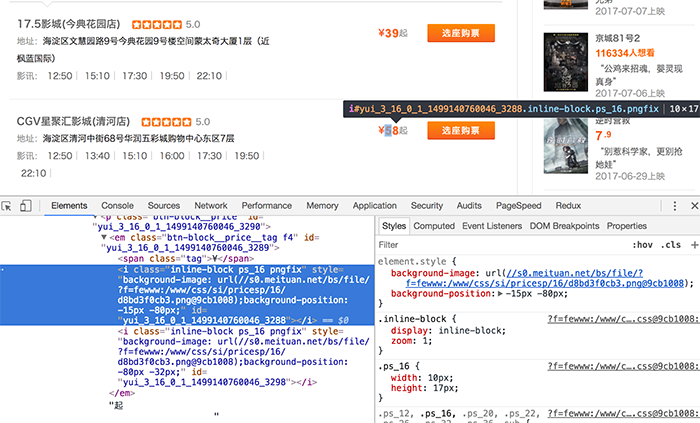The width and height of the screenshot is (700, 423).
Task: Expand the background-position shorthand triangle
Action: pyautogui.click(x=500, y=294)
